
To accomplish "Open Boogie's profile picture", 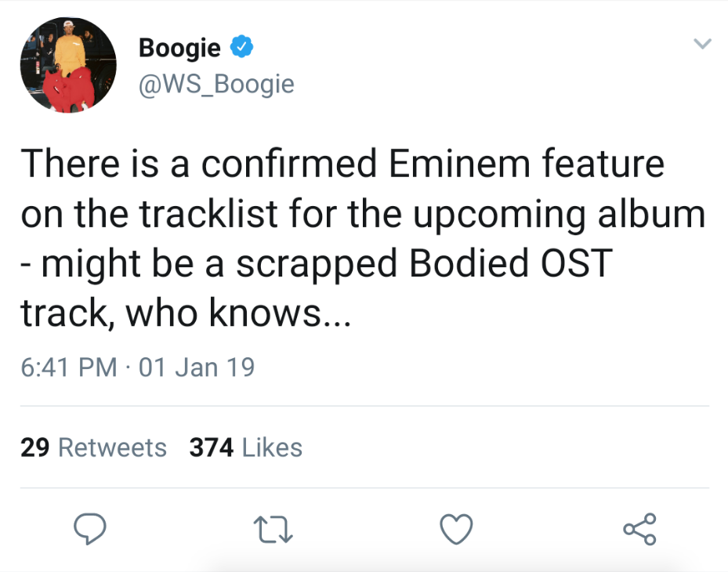I will pyautogui.click(x=68, y=65).
